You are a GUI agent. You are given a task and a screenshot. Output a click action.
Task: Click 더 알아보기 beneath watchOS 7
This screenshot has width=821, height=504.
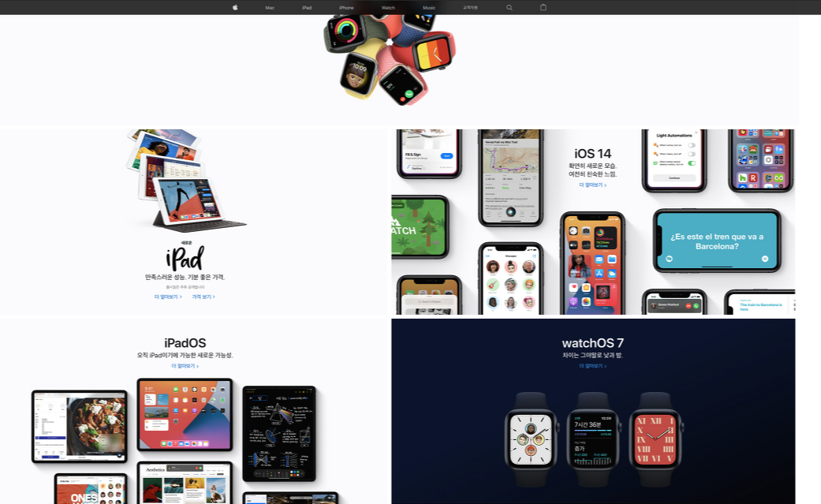pyautogui.click(x=593, y=366)
